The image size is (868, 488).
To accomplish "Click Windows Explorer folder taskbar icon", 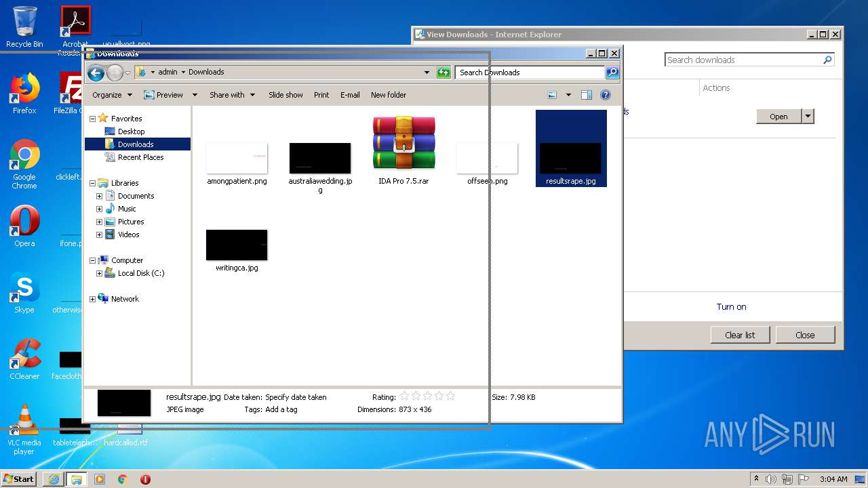I will (x=76, y=479).
